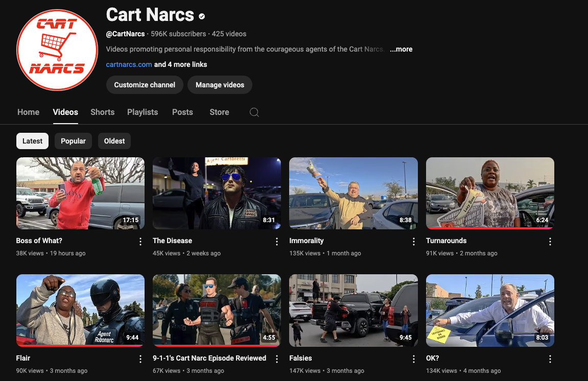588x381 pixels.
Task: Open the 'Turnarounds' video title
Action: [446, 241]
